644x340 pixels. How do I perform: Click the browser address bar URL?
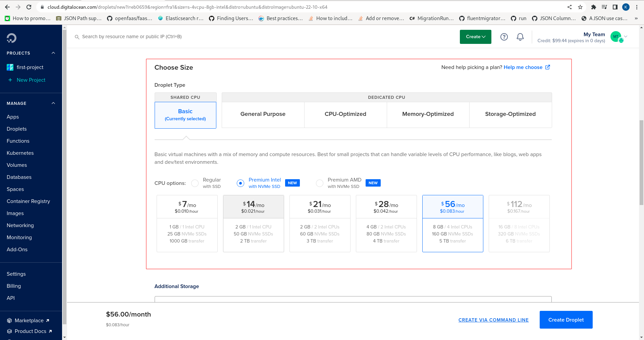(187, 7)
